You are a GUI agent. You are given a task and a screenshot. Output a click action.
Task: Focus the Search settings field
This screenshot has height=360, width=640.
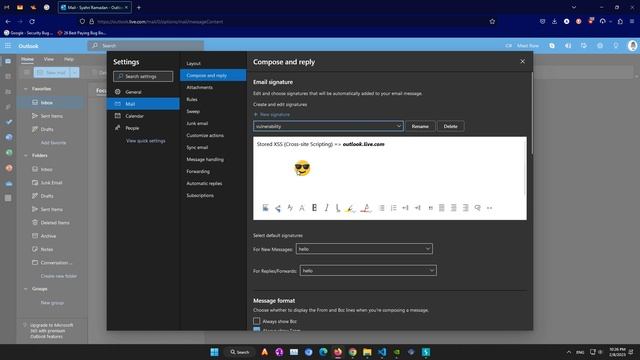click(143, 76)
